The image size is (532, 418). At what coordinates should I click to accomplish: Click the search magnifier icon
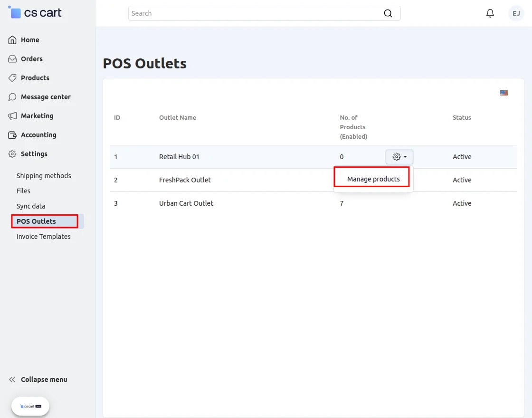388,13
